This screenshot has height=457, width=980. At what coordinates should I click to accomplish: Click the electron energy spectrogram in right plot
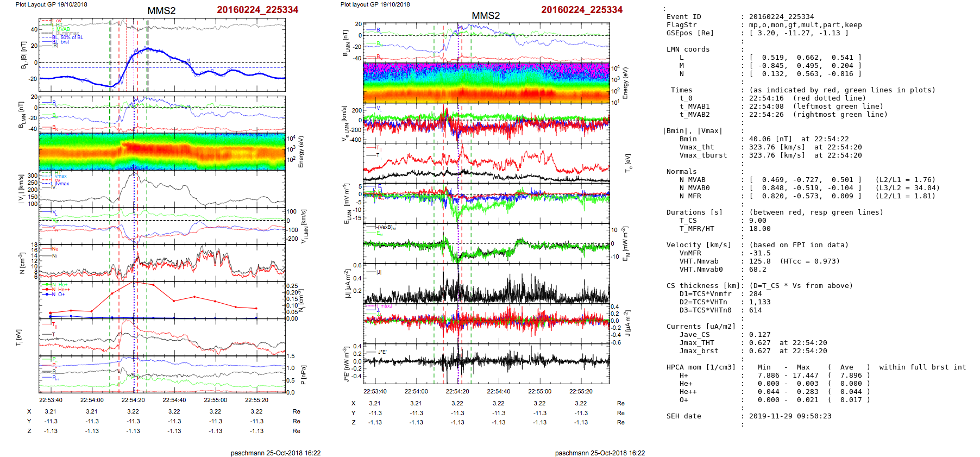click(x=486, y=83)
